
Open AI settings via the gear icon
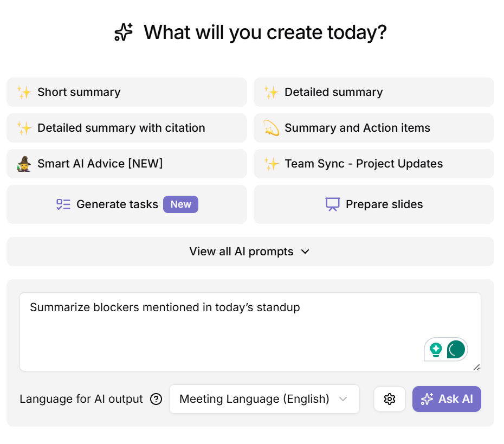pos(390,399)
